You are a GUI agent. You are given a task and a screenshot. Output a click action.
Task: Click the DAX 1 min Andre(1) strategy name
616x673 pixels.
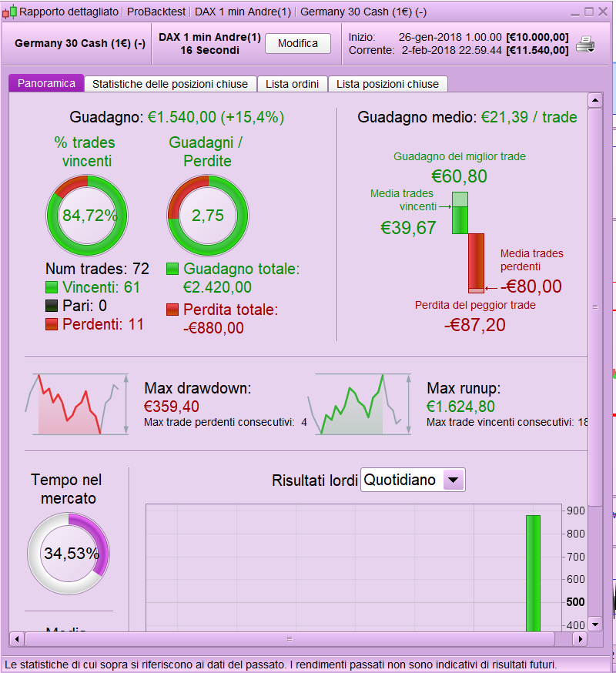tap(210, 37)
